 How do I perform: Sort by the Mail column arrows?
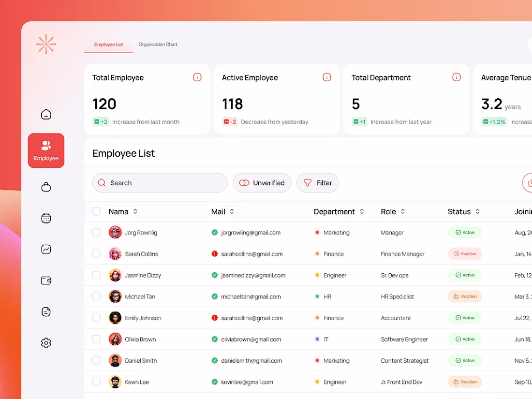[x=232, y=211]
